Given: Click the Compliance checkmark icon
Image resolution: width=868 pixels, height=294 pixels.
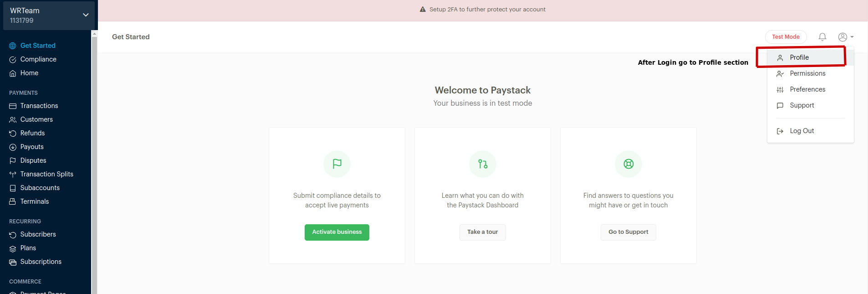Looking at the screenshot, I should [13, 60].
